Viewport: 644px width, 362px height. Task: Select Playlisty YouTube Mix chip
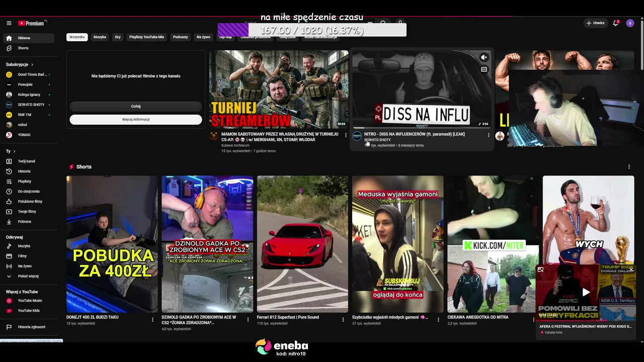point(147,37)
